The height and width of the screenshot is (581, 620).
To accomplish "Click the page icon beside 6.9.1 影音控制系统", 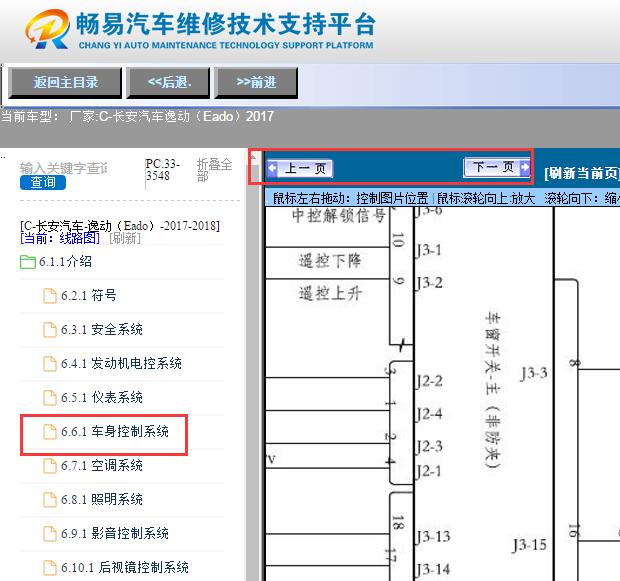I will (50, 534).
